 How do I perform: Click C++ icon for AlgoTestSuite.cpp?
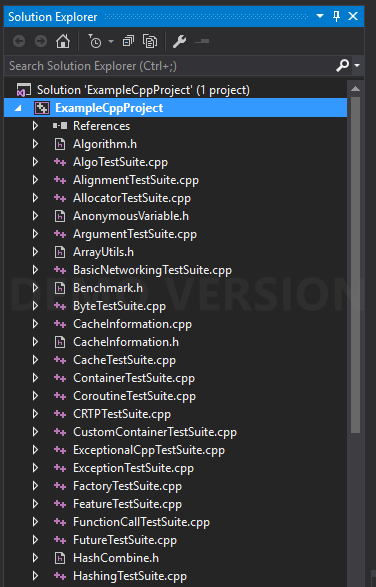[x=60, y=162]
